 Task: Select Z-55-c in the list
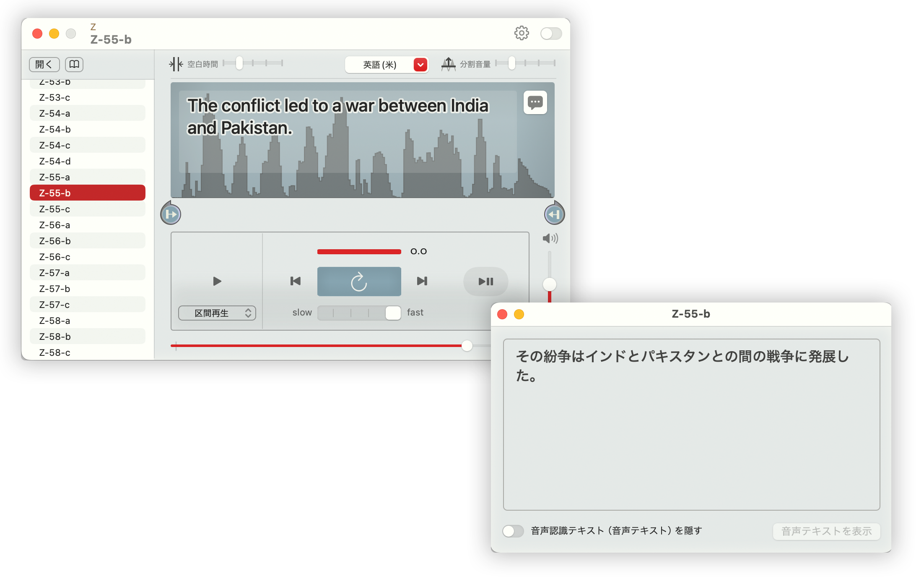click(88, 209)
